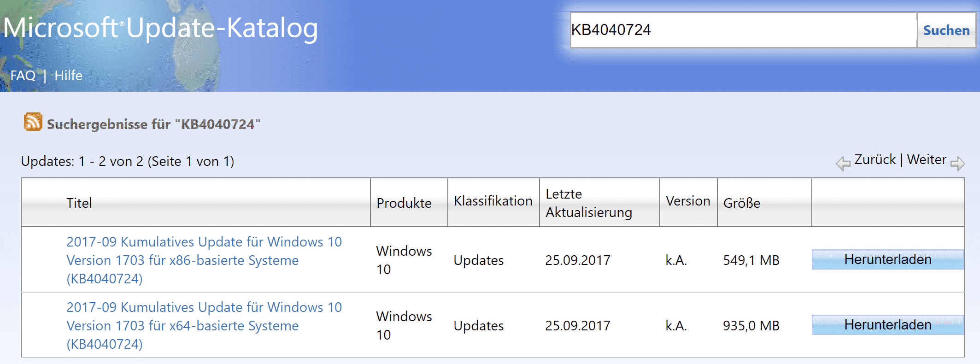Click the Suchen search button
Screen dimensions: 980x364
(x=946, y=30)
